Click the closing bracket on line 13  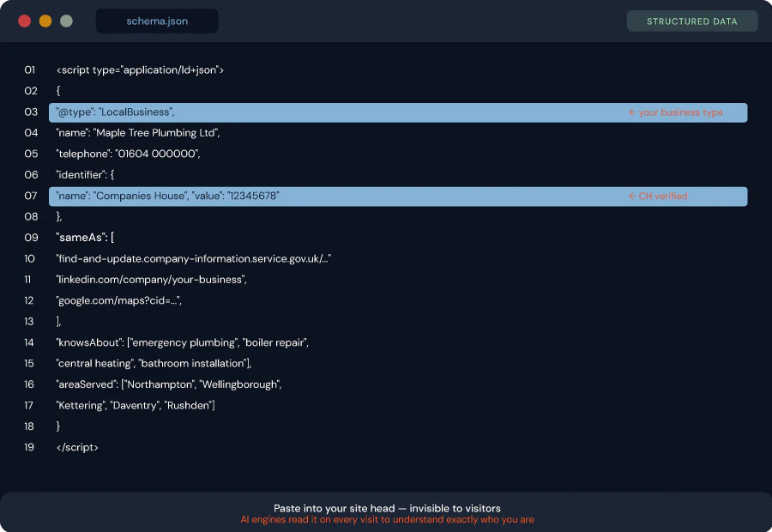58,322
